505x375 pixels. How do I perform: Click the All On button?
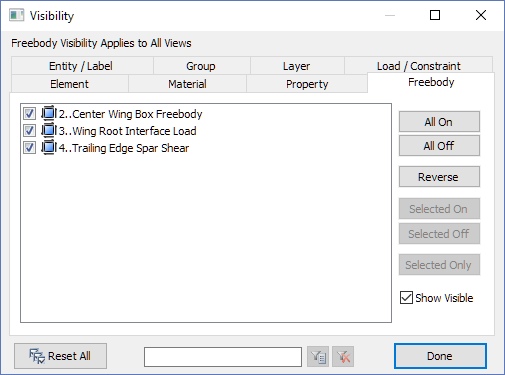click(x=439, y=122)
